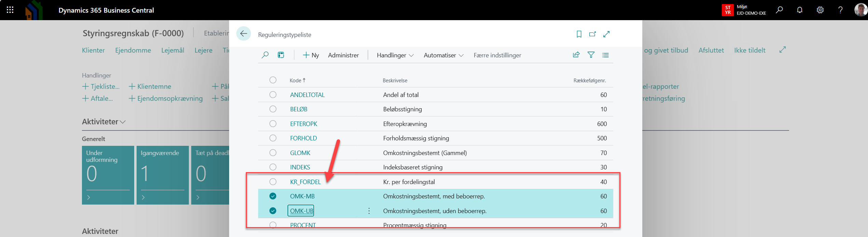Click the Klientemne action
Image resolution: width=868 pixels, height=237 pixels.
(150, 86)
